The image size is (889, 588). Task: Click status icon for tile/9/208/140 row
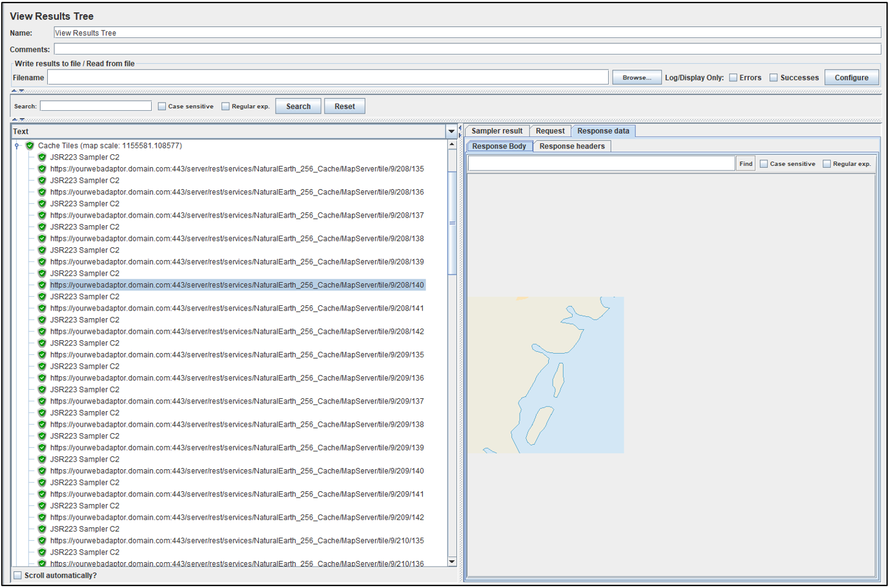pyautogui.click(x=42, y=285)
